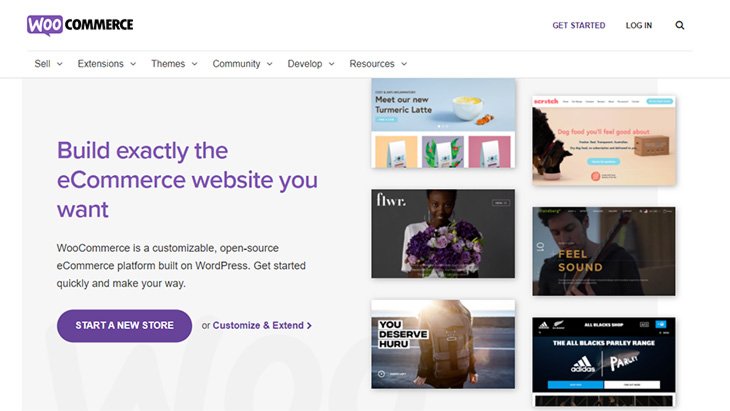730x411 pixels.
Task: Open the All Blacks Parley store thumbnail
Action: click(604, 362)
